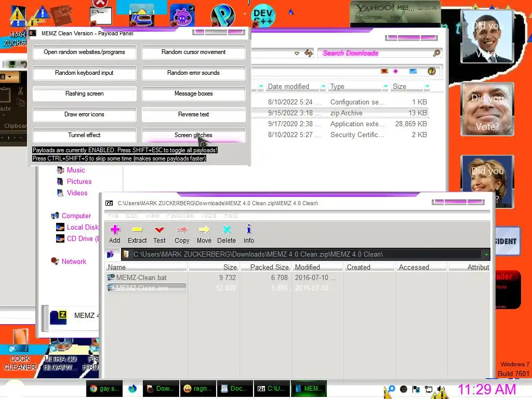Click the COCK CLEANER desktop icon
Image resolution: width=532 pixels, height=399 pixels.
point(20,350)
